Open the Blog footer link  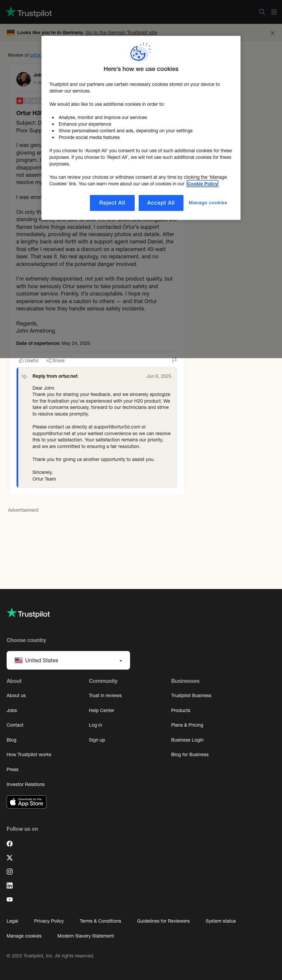click(11, 740)
